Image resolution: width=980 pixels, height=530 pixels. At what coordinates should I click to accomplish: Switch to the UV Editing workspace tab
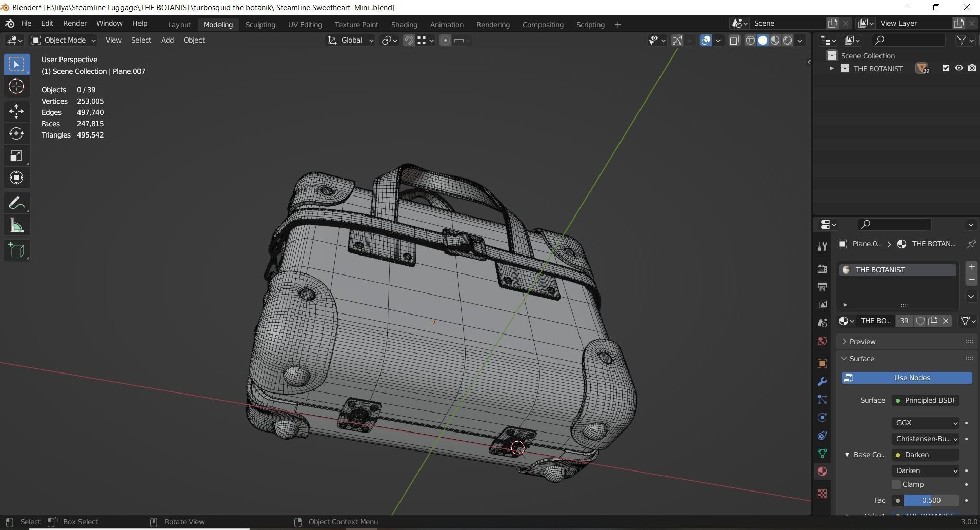[305, 24]
